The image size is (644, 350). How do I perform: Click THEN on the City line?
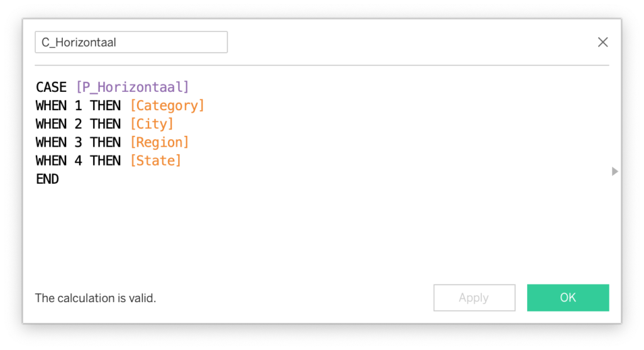pos(105,123)
